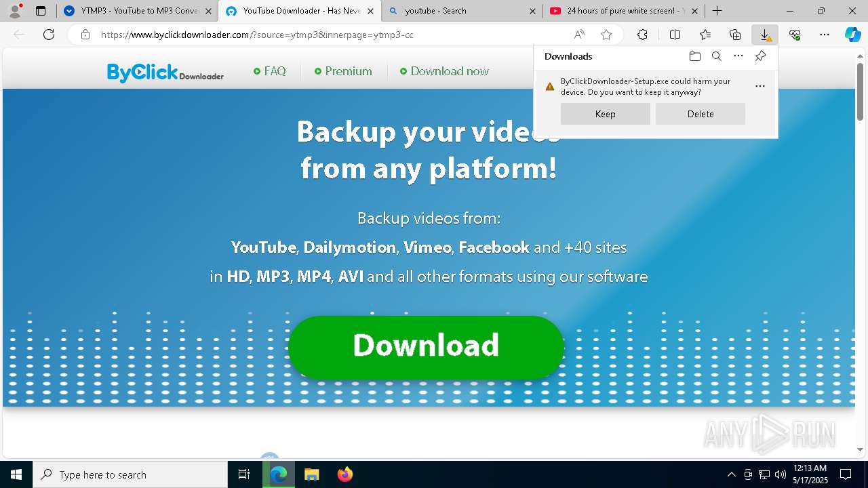The image size is (868, 488).
Task: Search downloads with magnifier icon
Action: coord(716,56)
